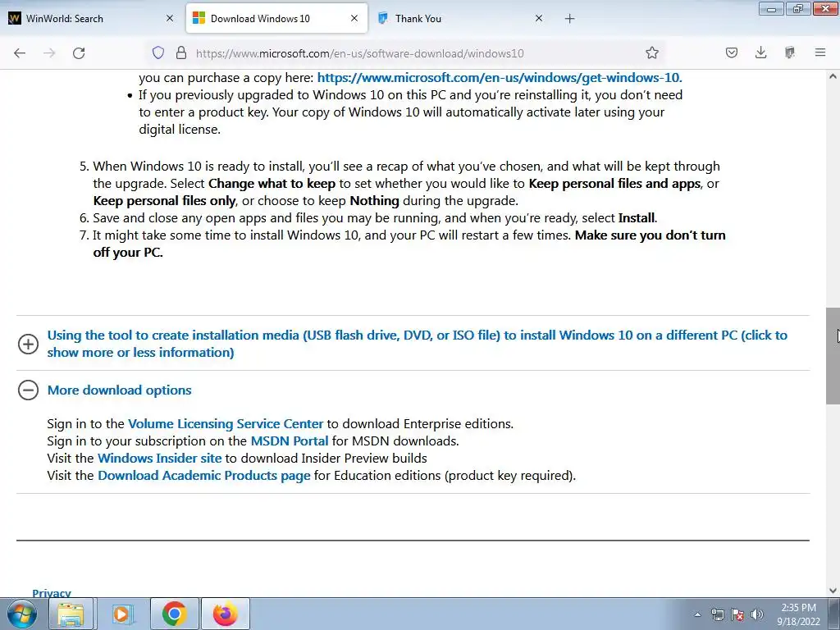
Task: Open the MSDN Portal link
Action: pos(290,441)
